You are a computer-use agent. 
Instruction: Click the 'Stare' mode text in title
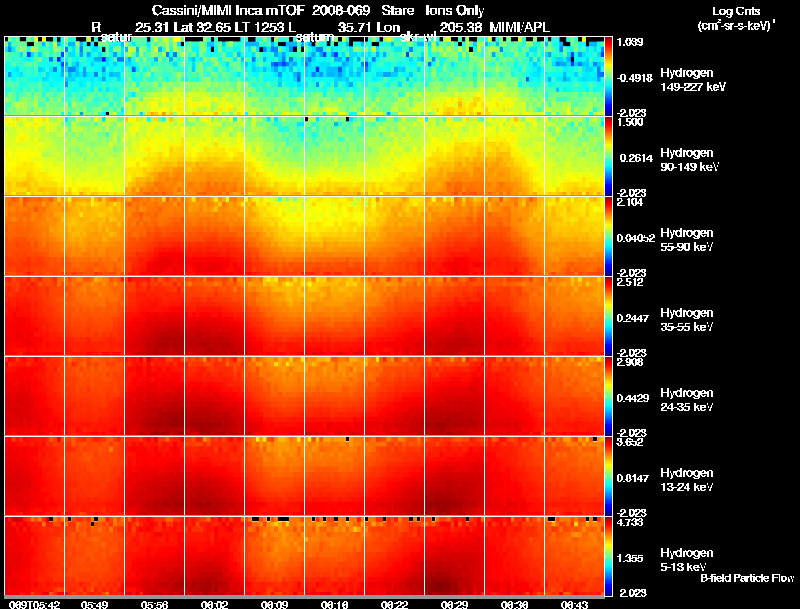coord(397,11)
